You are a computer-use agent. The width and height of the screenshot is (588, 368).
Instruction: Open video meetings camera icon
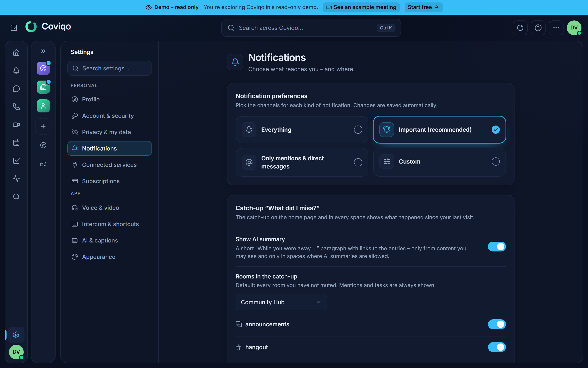pyautogui.click(x=16, y=125)
